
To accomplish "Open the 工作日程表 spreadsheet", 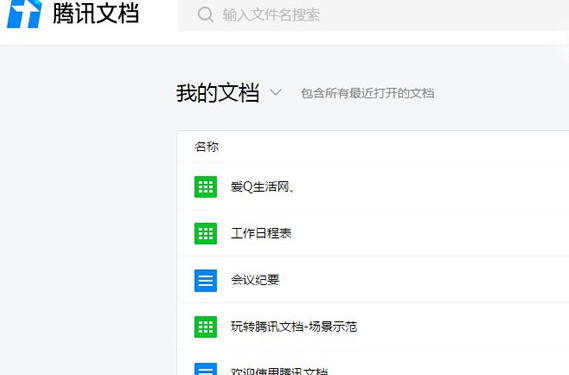I will point(261,233).
